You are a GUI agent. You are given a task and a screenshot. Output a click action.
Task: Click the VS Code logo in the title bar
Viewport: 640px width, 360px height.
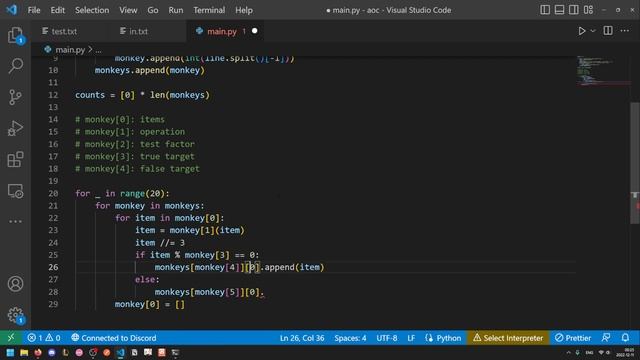click(x=11, y=10)
